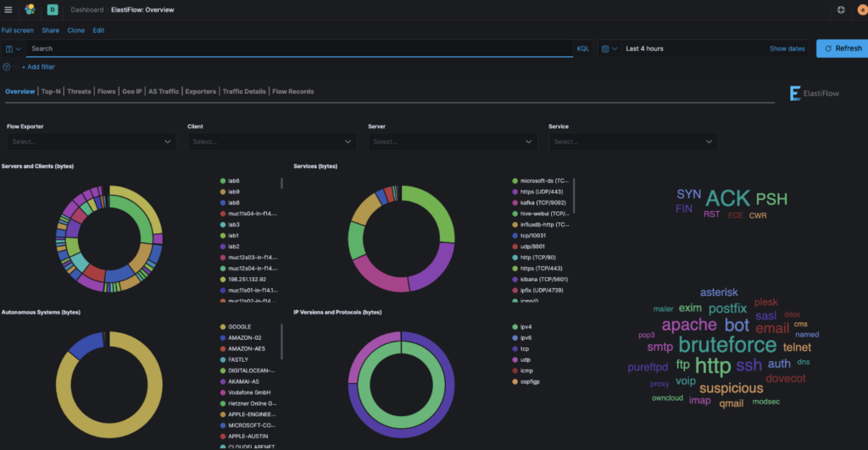Click the Servers and Clients legend scrollbar
The image size is (868, 450).
[281, 183]
